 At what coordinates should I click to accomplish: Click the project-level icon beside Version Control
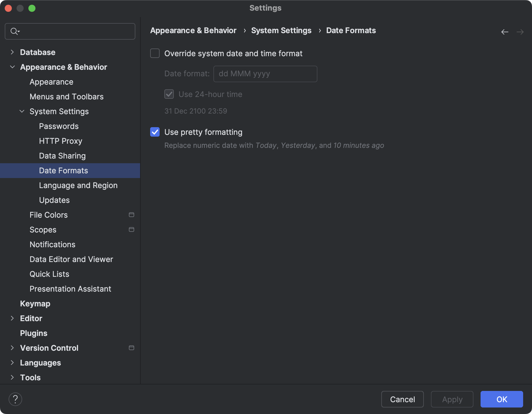(132, 348)
